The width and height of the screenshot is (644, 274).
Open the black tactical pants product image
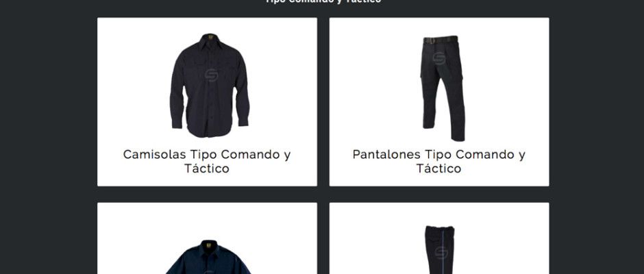coord(443,88)
